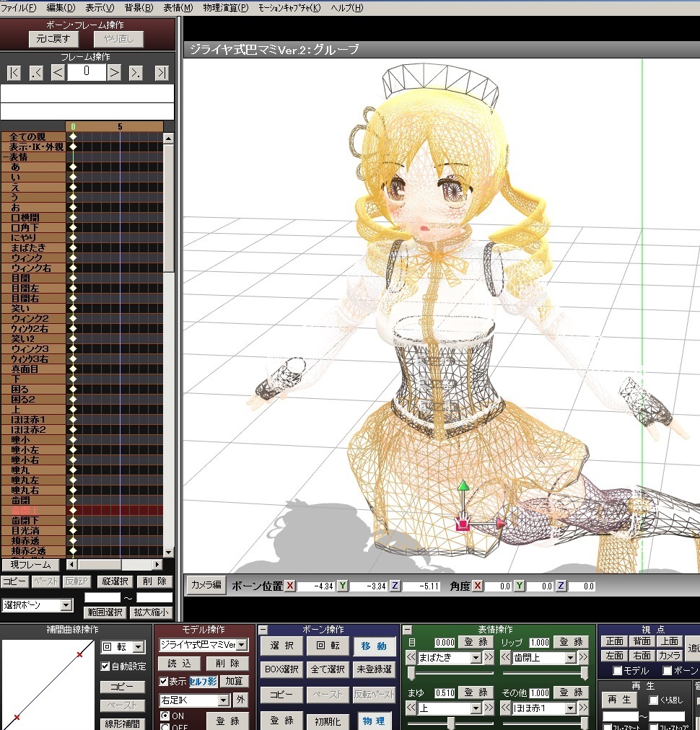Toggle the 物理 physics button
The height and width of the screenshot is (730, 700).
374,721
